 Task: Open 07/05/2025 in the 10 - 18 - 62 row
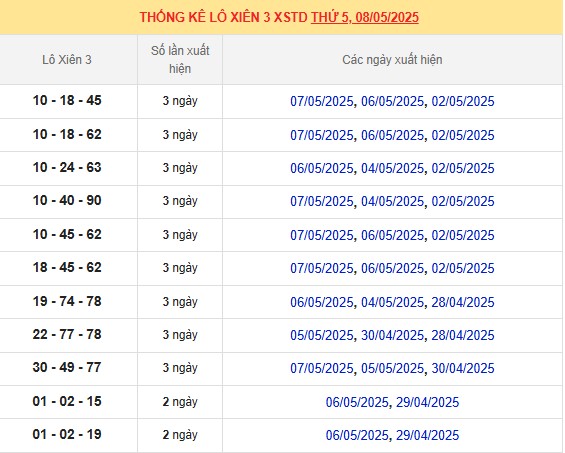click(322, 135)
